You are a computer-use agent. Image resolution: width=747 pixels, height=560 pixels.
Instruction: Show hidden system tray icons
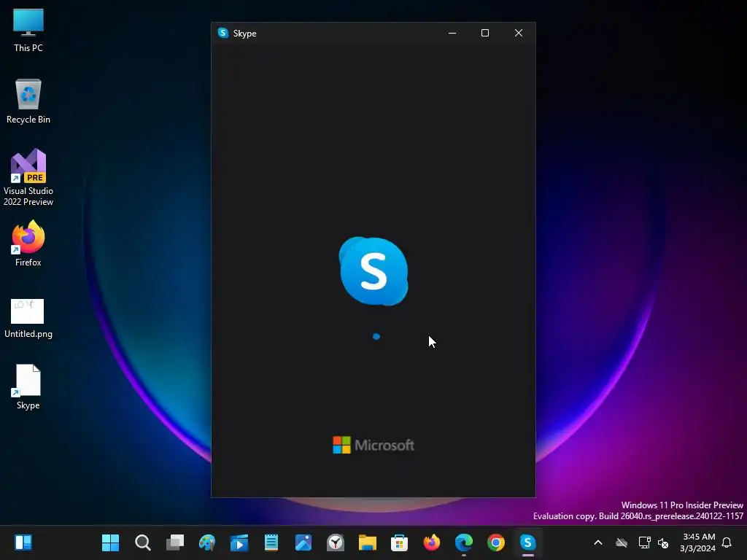pos(598,542)
